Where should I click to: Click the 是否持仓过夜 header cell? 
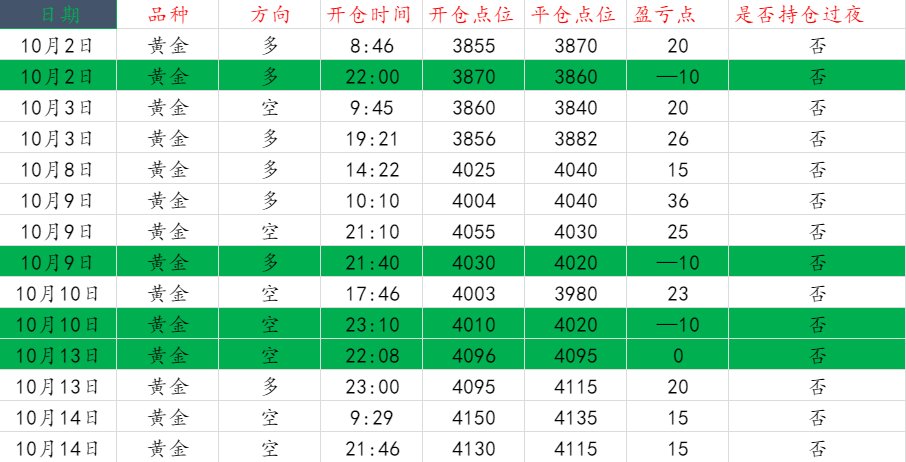[816, 15]
